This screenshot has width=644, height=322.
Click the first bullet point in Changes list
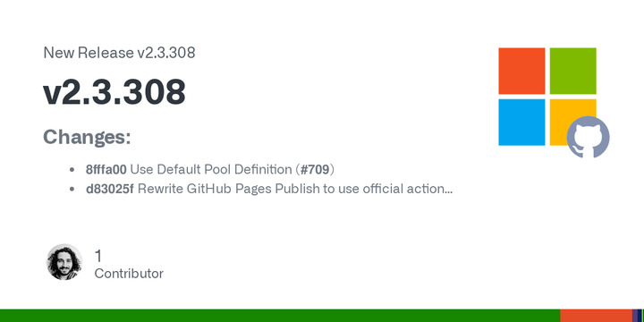[72, 169]
